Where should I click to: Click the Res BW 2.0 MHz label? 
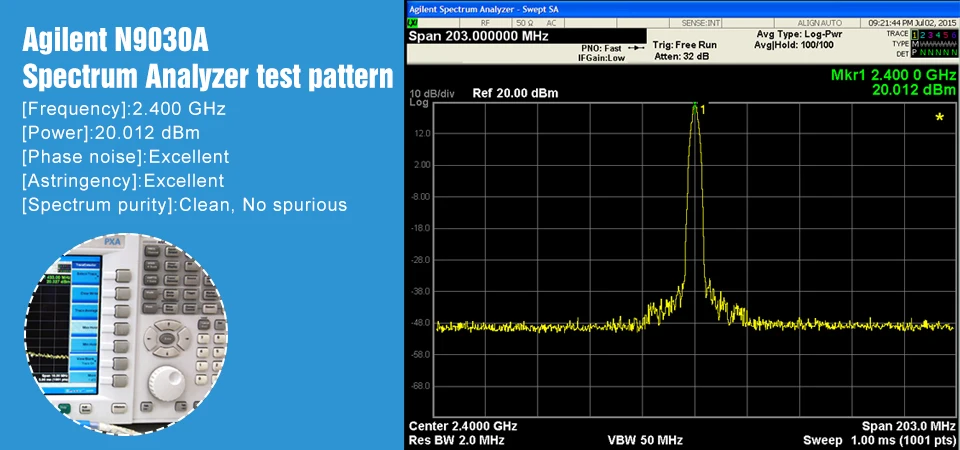[456, 440]
